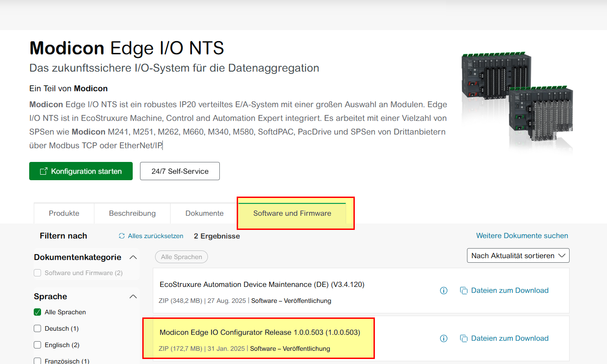The height and width of the screenshot is (364, 607).
Task: Click the Modicon Edge I/O NTS heading
Action: point(127,48)
